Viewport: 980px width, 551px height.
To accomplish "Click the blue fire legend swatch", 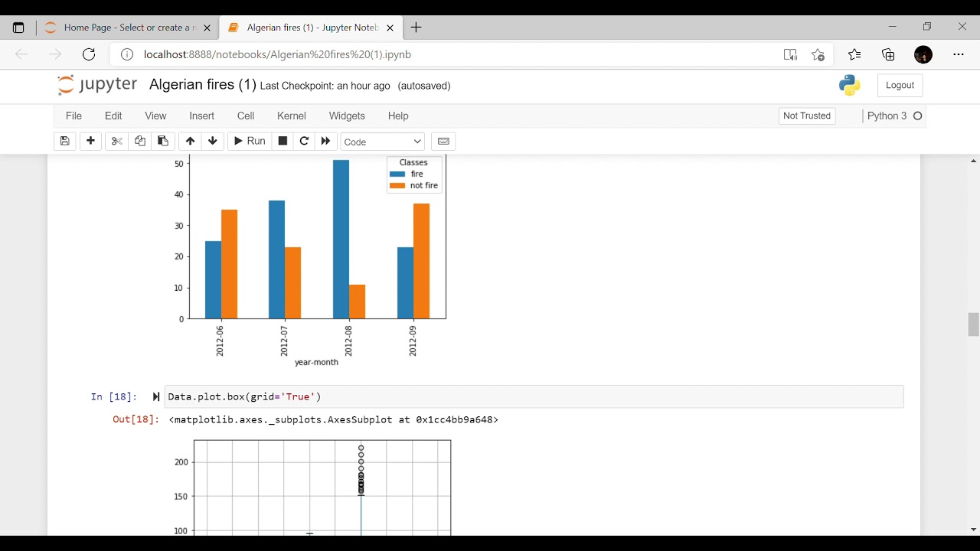I will tap(397, 174).
